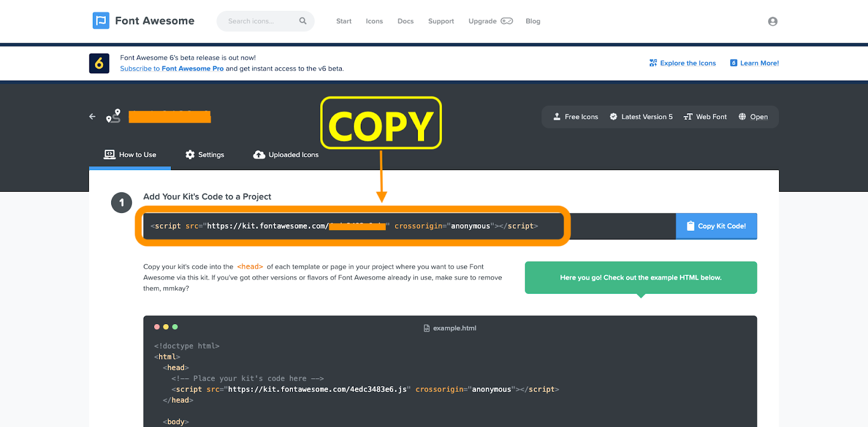Select the Open domains setting
868x427 pixels.
coord(759,117)
